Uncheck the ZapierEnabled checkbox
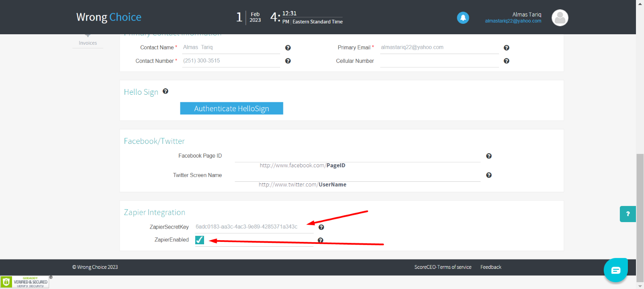 200,240
